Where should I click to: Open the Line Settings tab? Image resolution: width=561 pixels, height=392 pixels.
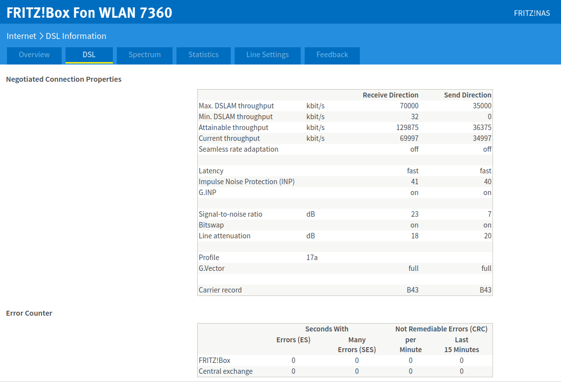pos(268,55)
